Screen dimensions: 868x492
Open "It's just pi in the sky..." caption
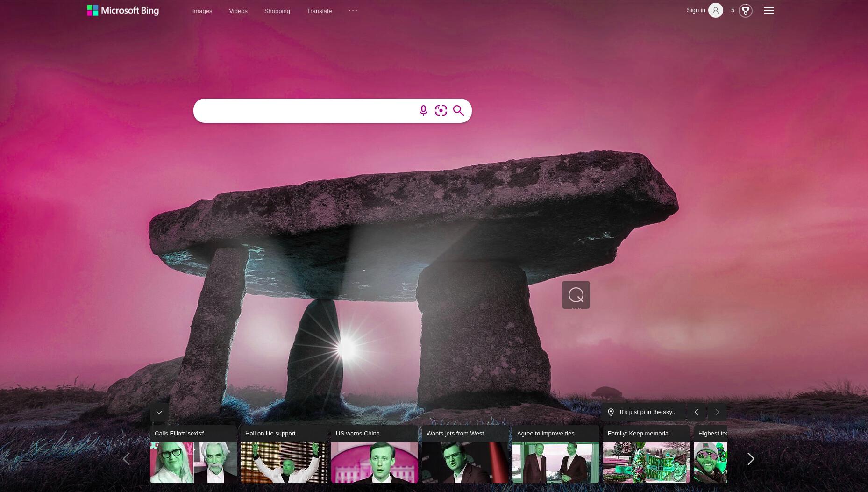tap(648, 412)
